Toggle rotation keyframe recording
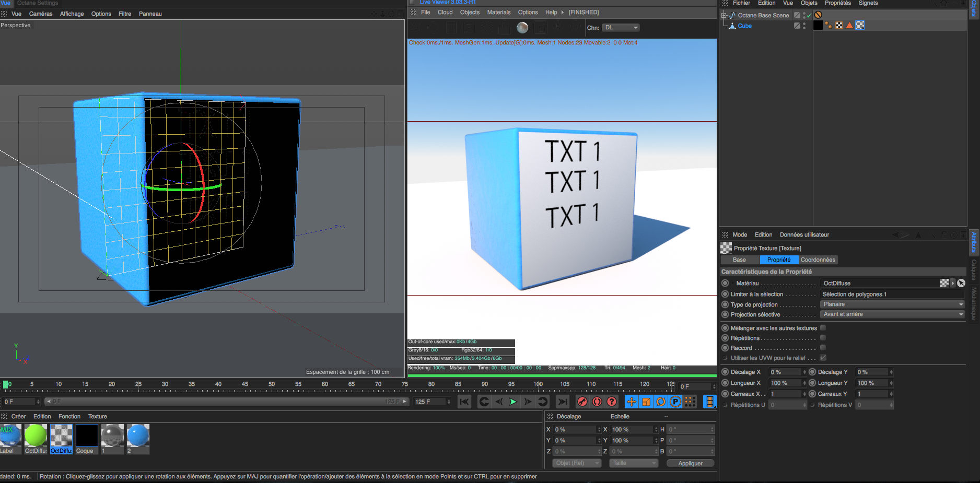This screenshot has height=483, width=980. [661, 402]
